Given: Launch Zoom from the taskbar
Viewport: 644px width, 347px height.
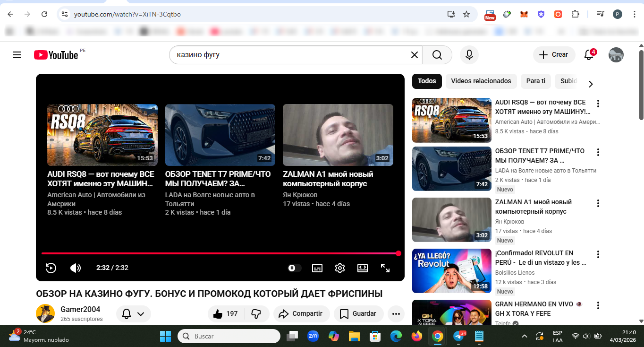Looking at the screenshot, I should coord(313,336).
